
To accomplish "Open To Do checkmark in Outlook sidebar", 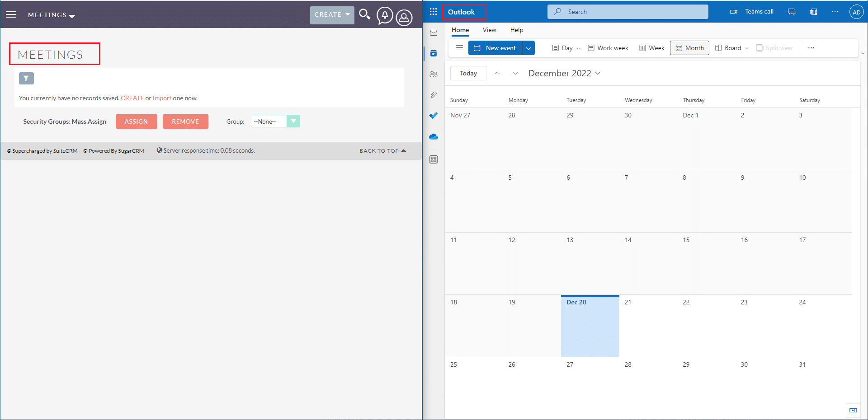I will pyautogui.click(x=434, y=116).
